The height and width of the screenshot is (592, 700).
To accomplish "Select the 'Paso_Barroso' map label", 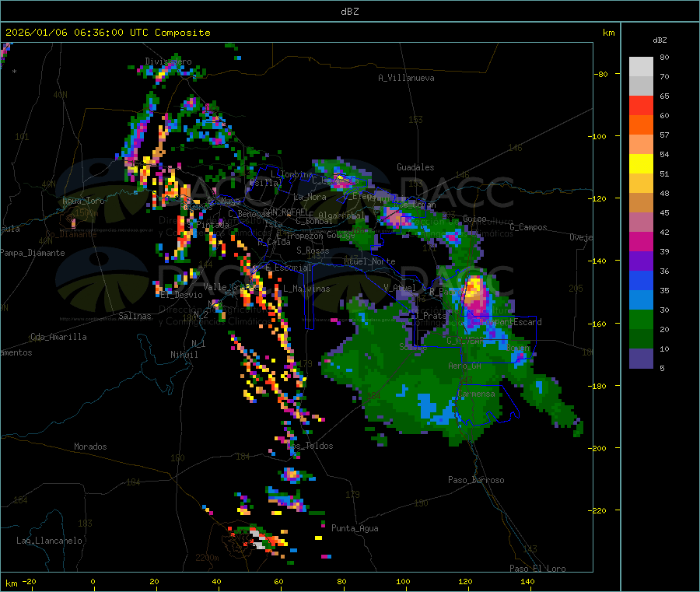I will (476, 481).
